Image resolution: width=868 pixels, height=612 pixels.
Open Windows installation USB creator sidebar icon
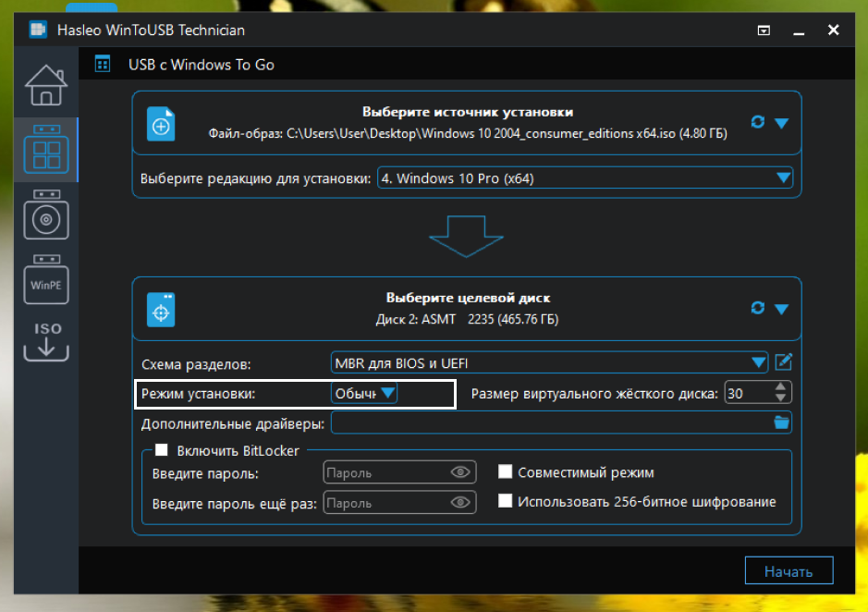click(x=46, y=214)
